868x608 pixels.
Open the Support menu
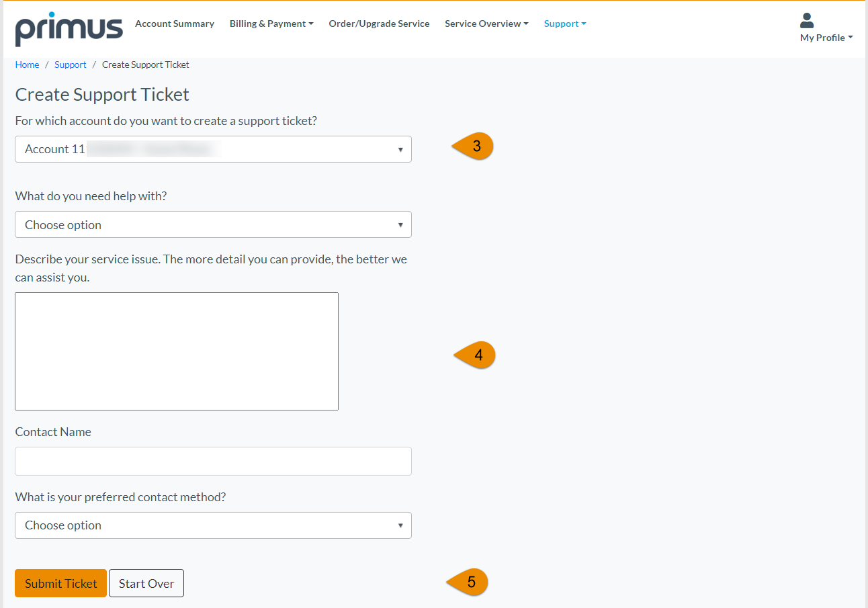point(565,24)
